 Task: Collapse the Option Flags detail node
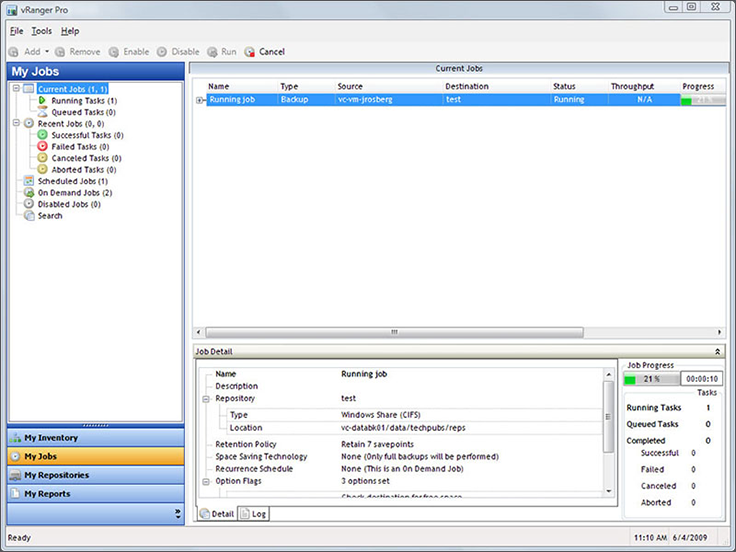[x=206, y=482]
